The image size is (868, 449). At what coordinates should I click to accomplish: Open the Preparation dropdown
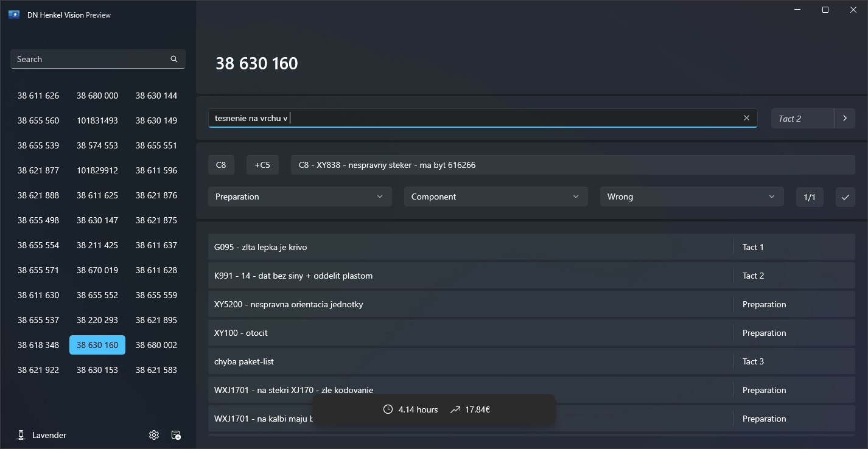click(299, 197)
